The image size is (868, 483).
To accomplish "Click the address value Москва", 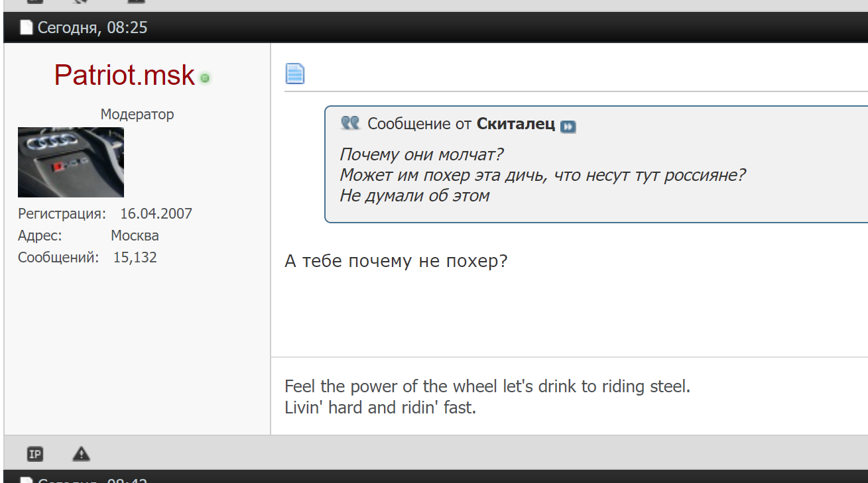I will 135,235.
